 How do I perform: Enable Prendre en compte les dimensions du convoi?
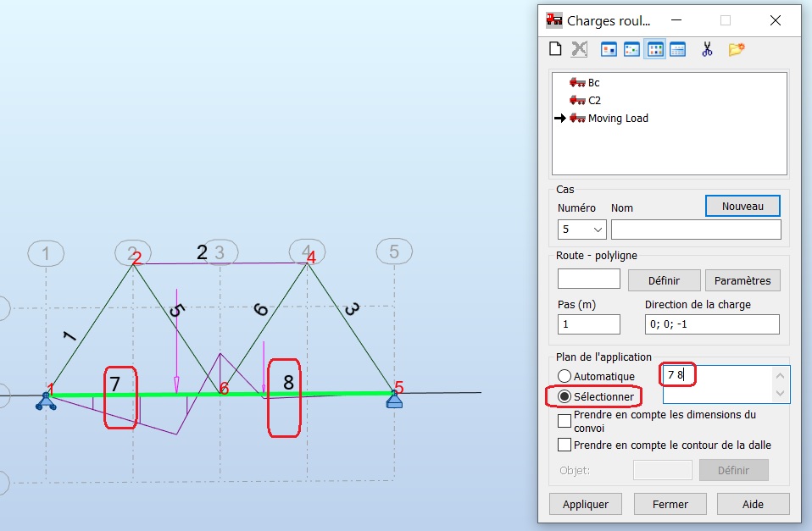point(565,421)
